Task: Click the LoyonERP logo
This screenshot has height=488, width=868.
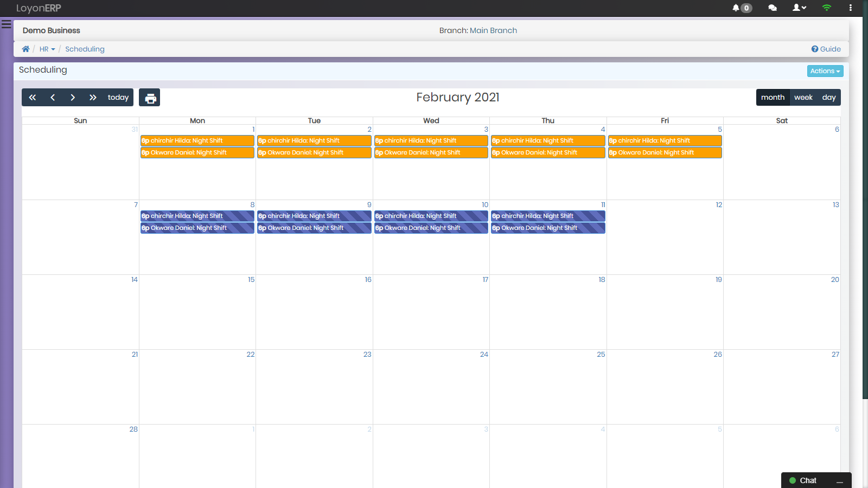Action: [x=39, y=8]
